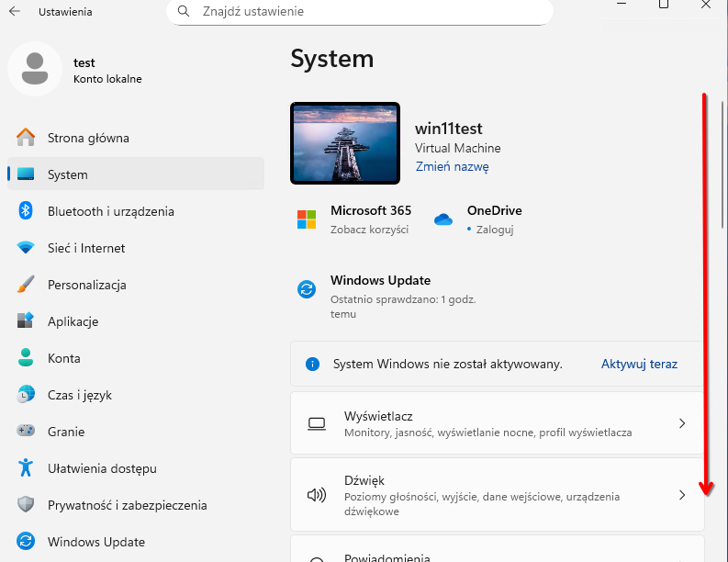The height and width of the screenshot is (562, 728).
Task: Click the Wi-Fi icon for Sieć i Internet
Action: 26,248
